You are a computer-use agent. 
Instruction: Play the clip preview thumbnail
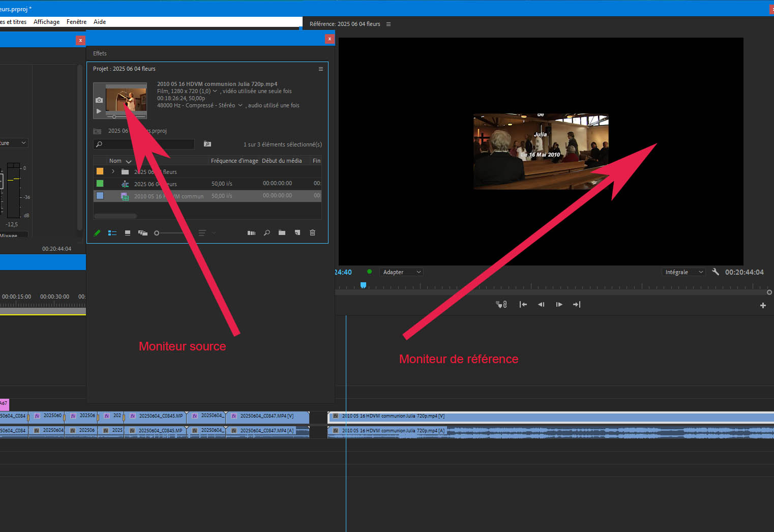(99, 111)
